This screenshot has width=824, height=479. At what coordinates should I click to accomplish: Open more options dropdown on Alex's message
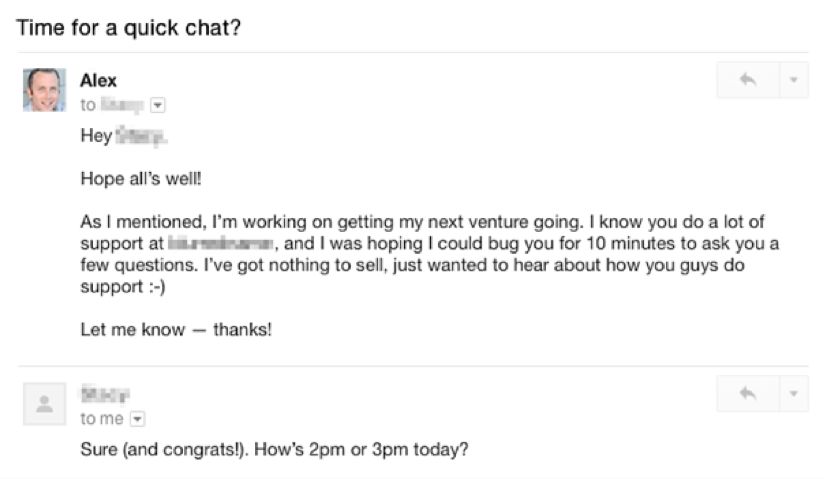[x=793, y=81]
